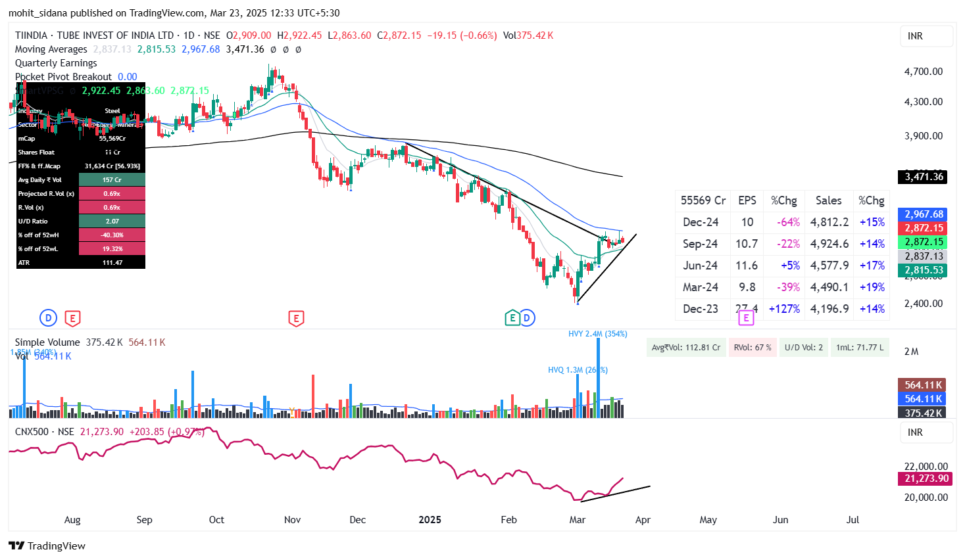Click the Avg Daily ₹ Vol 157 Cr row

tap(80, 180)
